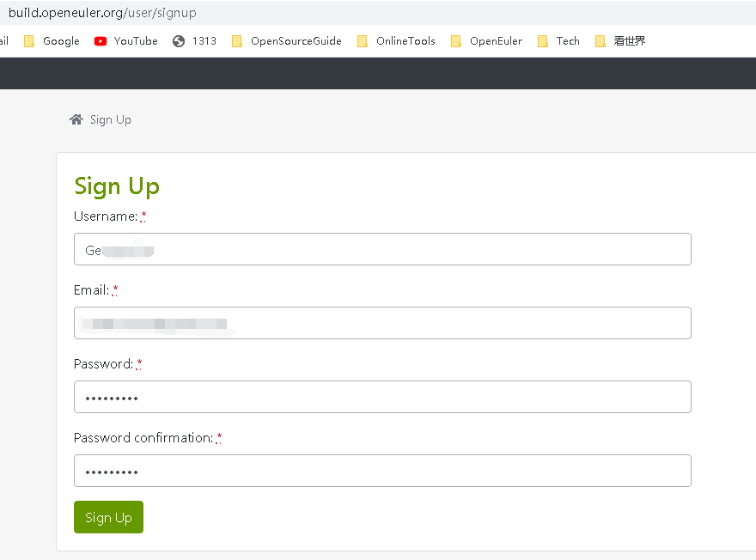Viewport: 756px width, 560px height.
Task: Click the browser address bar URL
Action: tap(102, 13)
